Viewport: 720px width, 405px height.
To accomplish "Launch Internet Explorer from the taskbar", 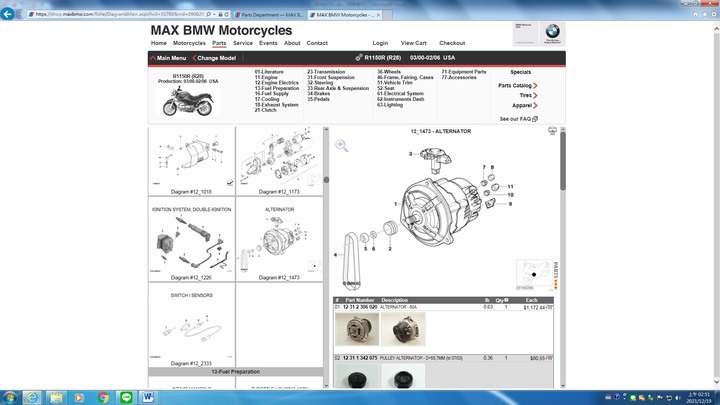I will [32, 397].
